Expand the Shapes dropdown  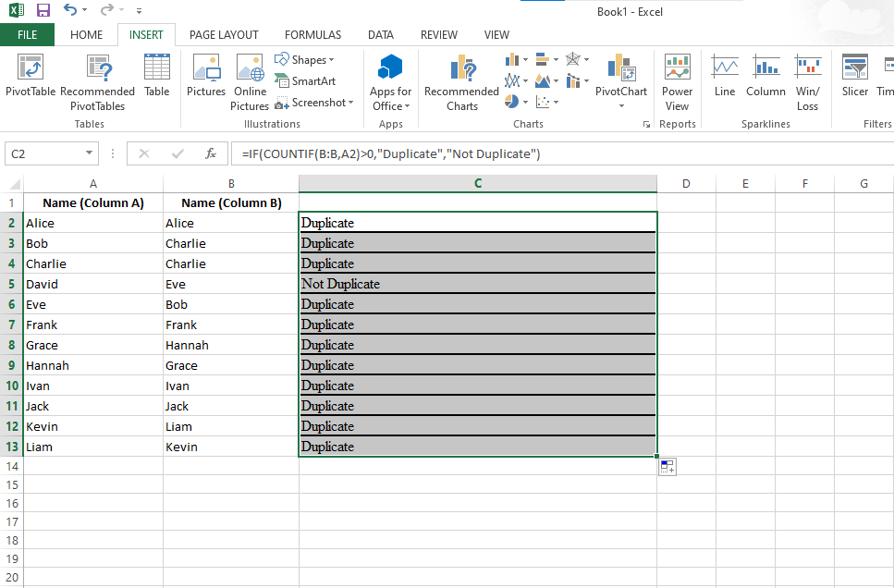331,60
